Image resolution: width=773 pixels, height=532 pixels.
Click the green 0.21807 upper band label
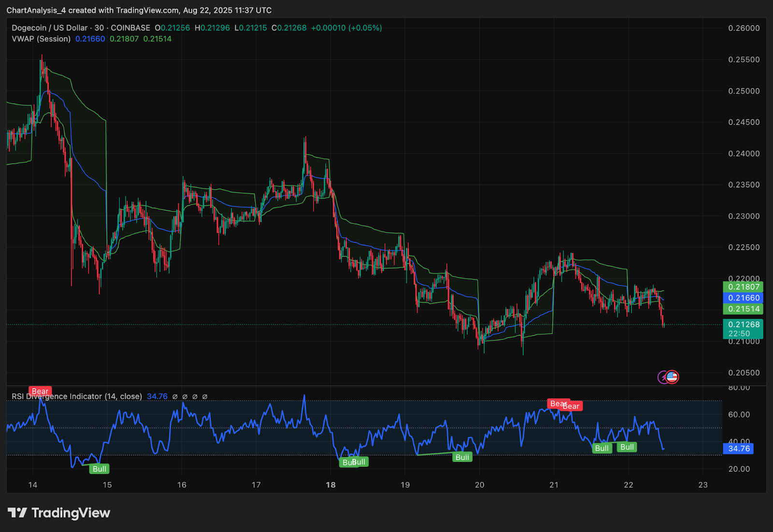[x=744, y=287]
